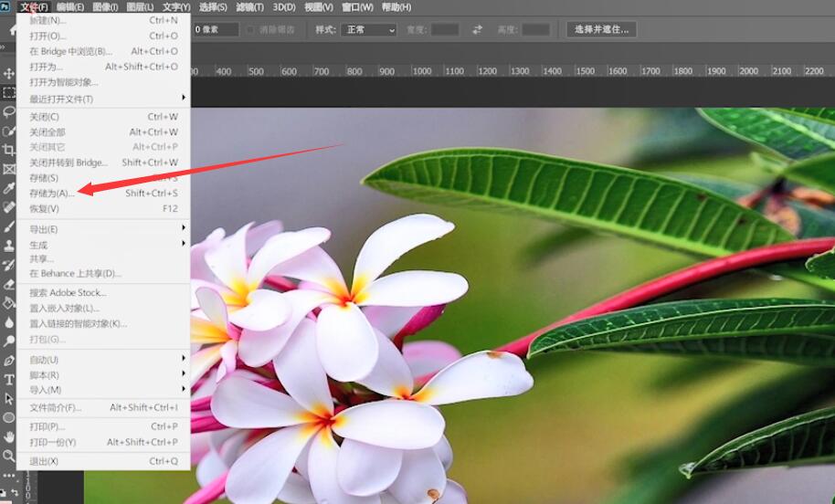The height and width of the screenshot is (504, 835).
Task: Choose 恢复(V) menu entry
Action: pyautogui.click(x=104, y=208)
